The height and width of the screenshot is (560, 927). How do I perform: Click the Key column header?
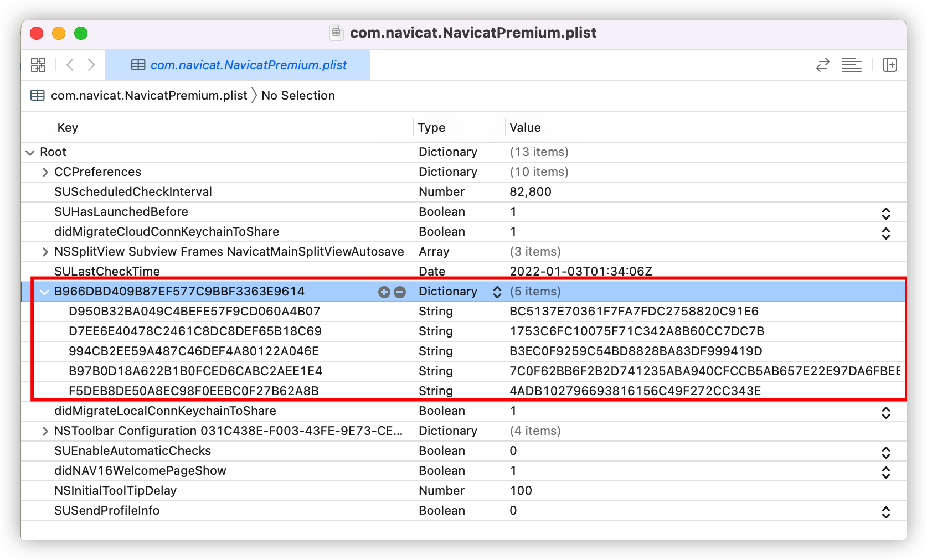point(68,127)
